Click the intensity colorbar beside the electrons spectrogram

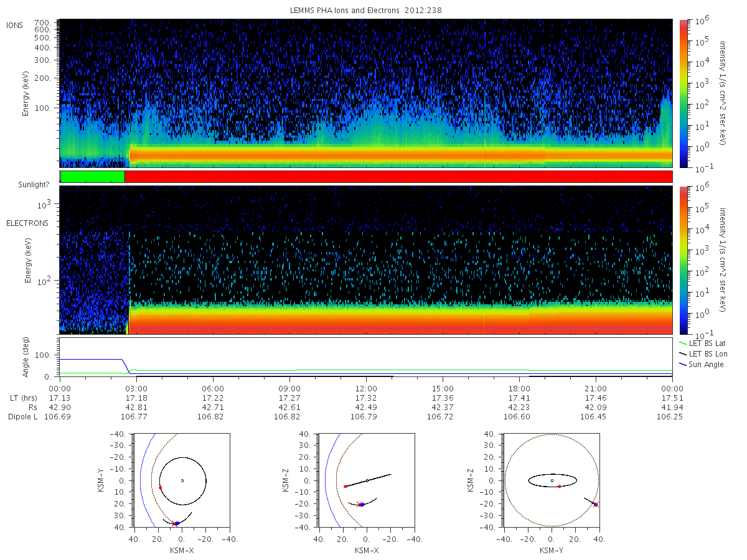[683, 260]
